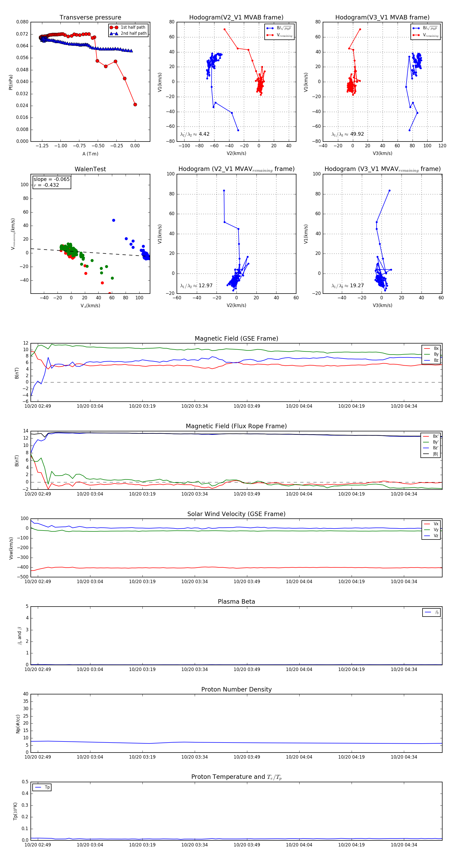Click the eigenvalue ratio text '49.92'
The height and width of the screenshot is (868, 473).
(x=357, y=134)
